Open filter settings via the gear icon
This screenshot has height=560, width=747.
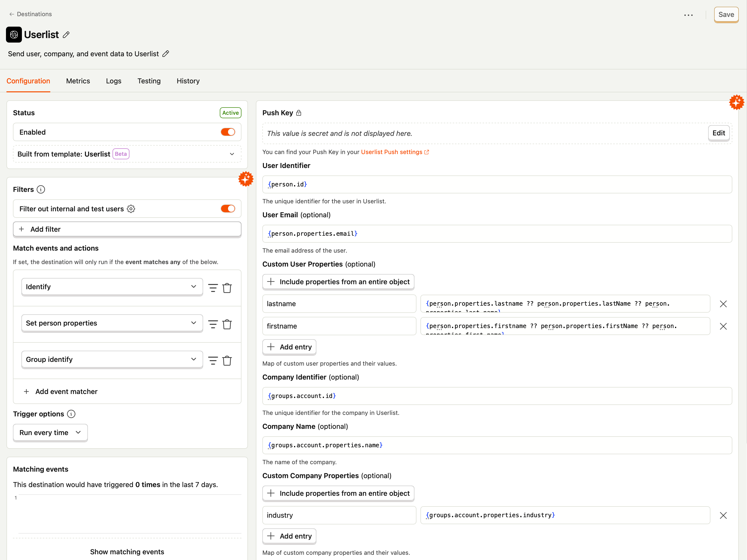tap(131, 209)
